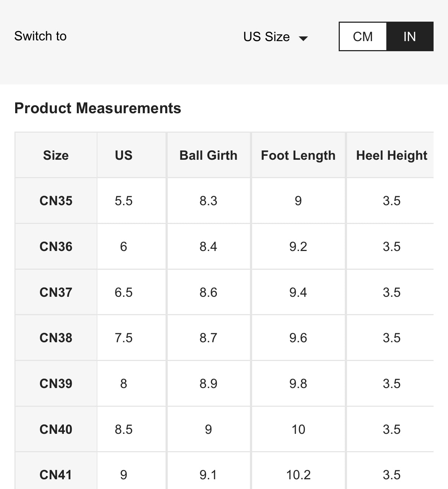Select the CN36 size row
Viewport: 448px width, 489px height.
224,246
